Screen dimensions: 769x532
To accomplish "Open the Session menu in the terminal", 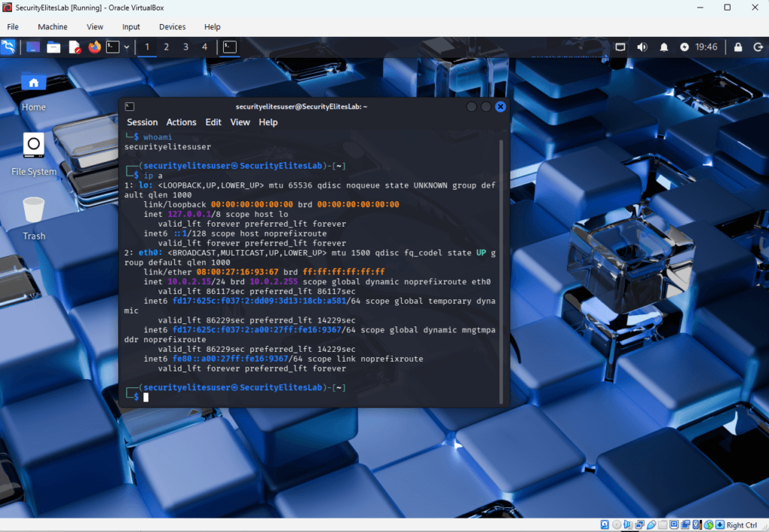I will [142, 122].
